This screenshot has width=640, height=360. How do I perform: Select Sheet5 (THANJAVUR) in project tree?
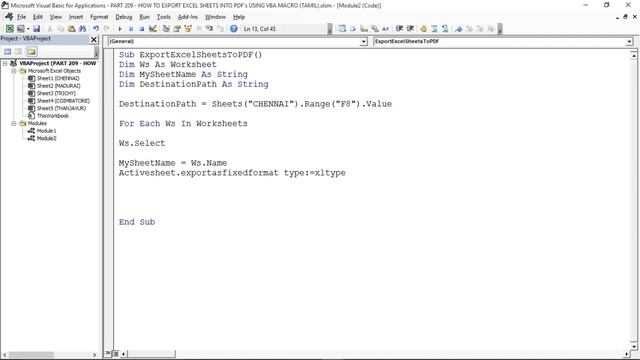(61, 108)
